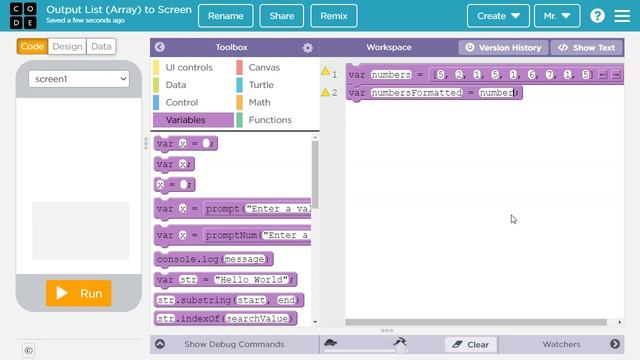This screenshot has height=360, width=640.
Task: Open the screen1 selector dropdown
Action: point(79,79)
